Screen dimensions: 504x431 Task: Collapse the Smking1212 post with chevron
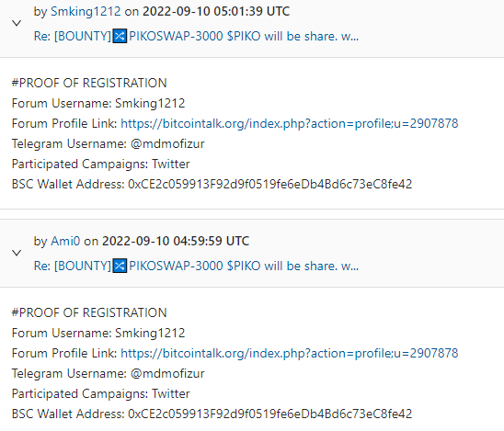click(17, 23)
